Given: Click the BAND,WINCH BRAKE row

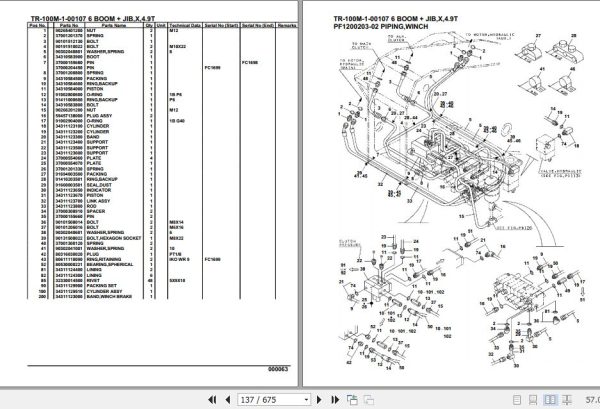Looking at the screenshot, I should [162, 297].
